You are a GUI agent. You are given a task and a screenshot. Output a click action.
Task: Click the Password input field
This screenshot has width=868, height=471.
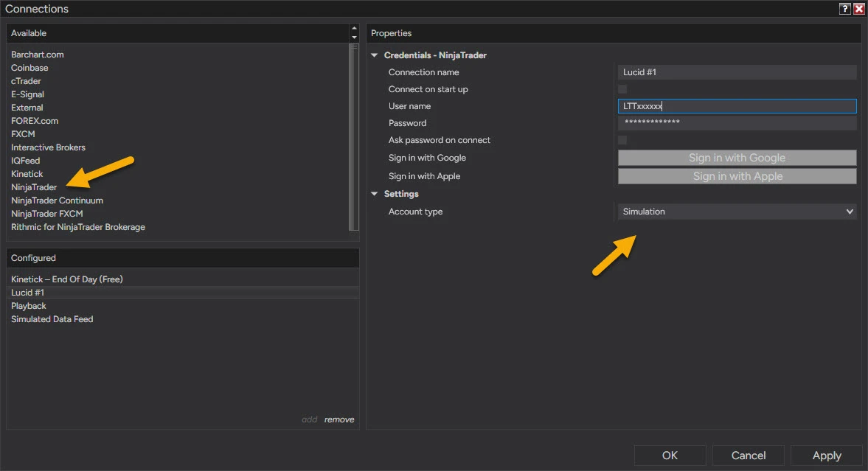click(737, 123)
